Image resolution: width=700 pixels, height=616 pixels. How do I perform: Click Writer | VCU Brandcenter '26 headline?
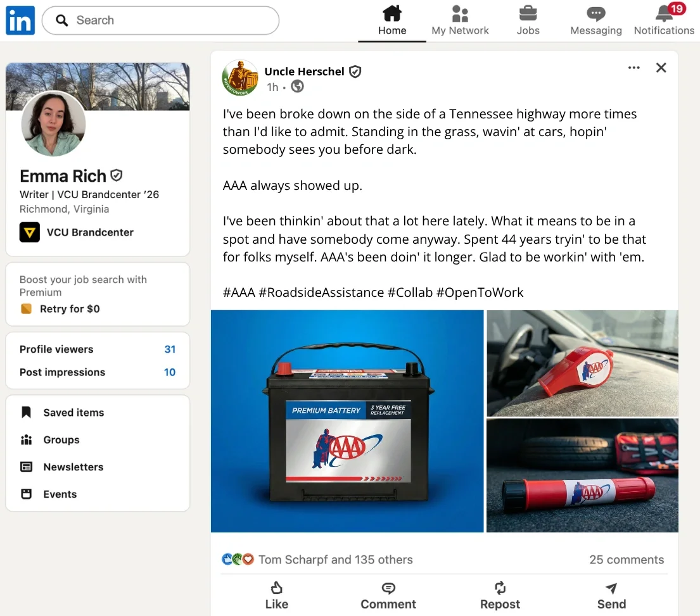pyautogui.click(x=89, y=194)
